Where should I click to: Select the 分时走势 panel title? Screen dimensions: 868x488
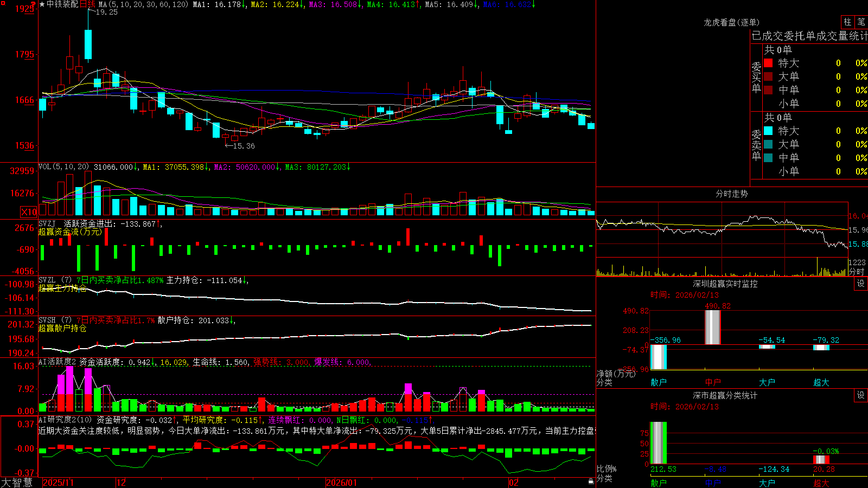coord(731,194)
